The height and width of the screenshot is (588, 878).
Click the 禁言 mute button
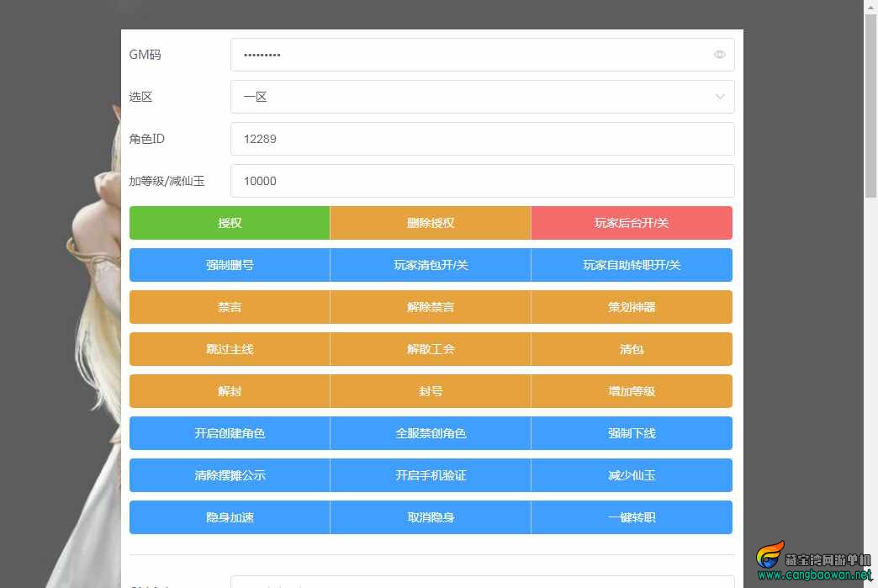[x=230, y=307]
